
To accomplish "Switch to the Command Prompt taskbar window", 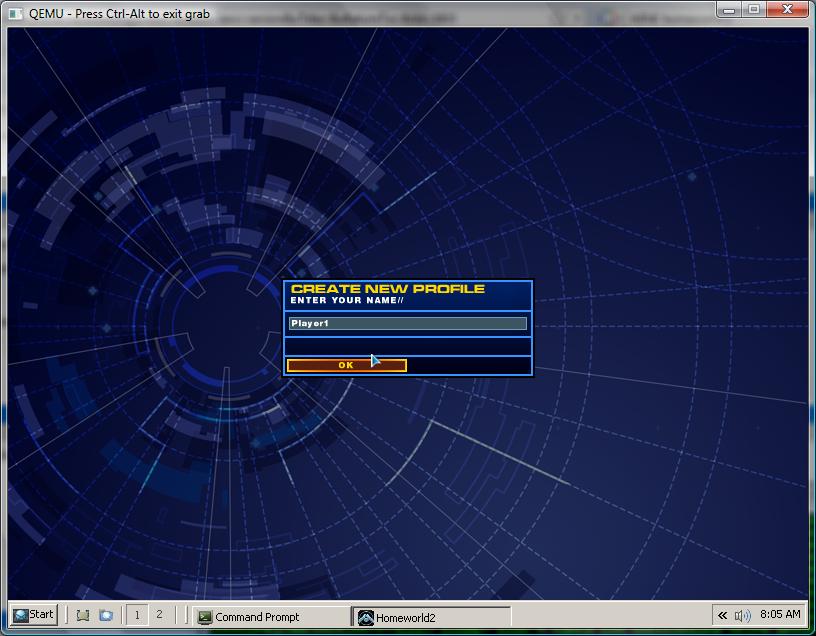I will tap(270, 617).
